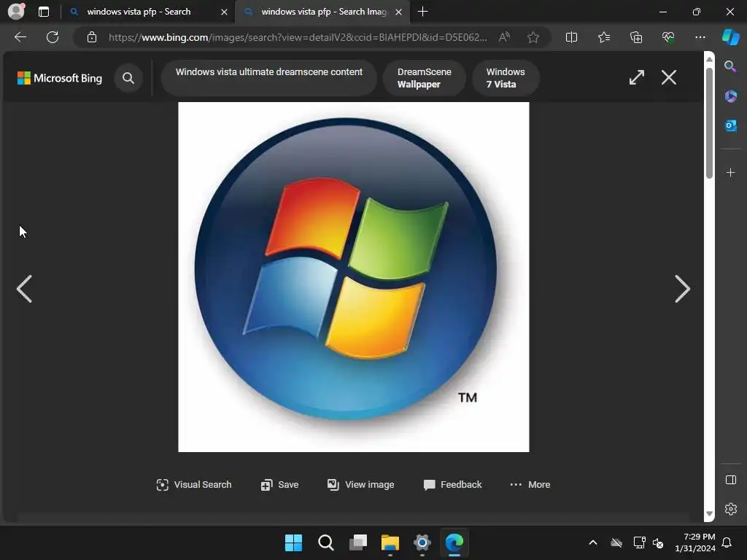Open Outlook in the sidebar
The width and height of the screenshot is (747, 560).
[x=730, y=125]
